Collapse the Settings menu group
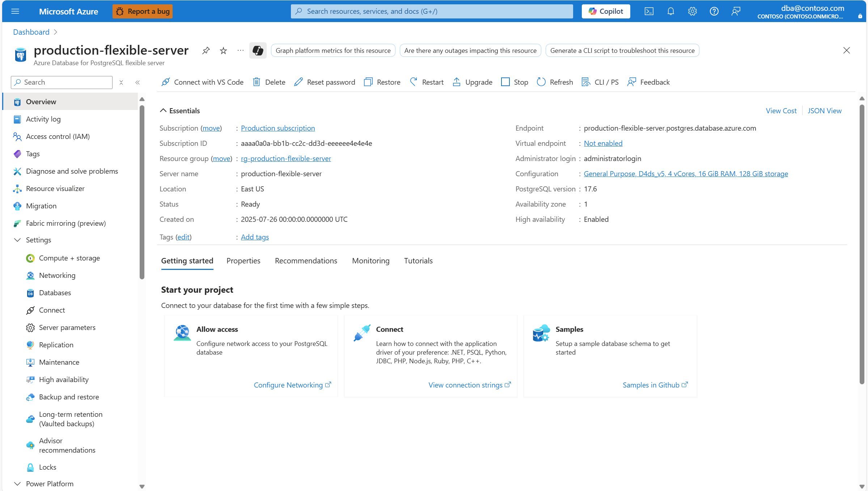Viewport: 868px width, 491px height. pos(17,240)
